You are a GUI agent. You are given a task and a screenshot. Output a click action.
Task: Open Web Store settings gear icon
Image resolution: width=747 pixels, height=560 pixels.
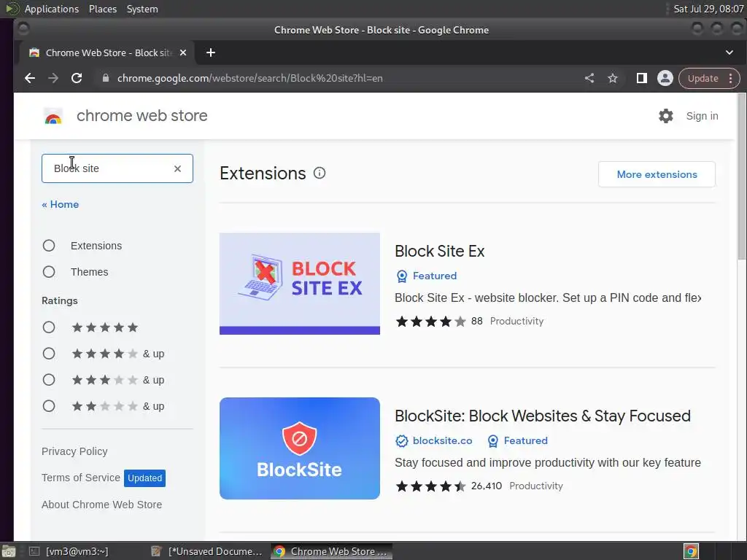tap(666, 116)
